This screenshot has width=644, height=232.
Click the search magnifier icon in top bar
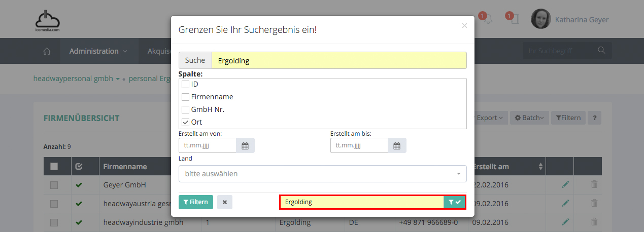point(601,51)
